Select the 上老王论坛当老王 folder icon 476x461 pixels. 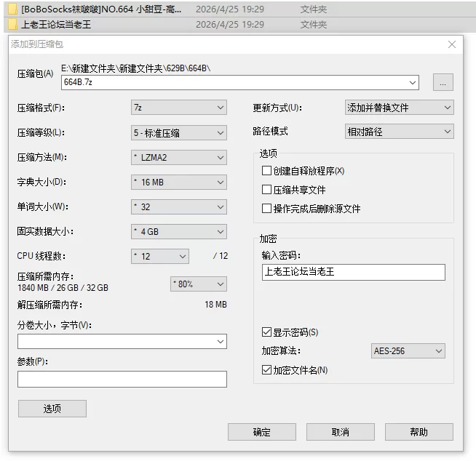click(x=12, y=24)
